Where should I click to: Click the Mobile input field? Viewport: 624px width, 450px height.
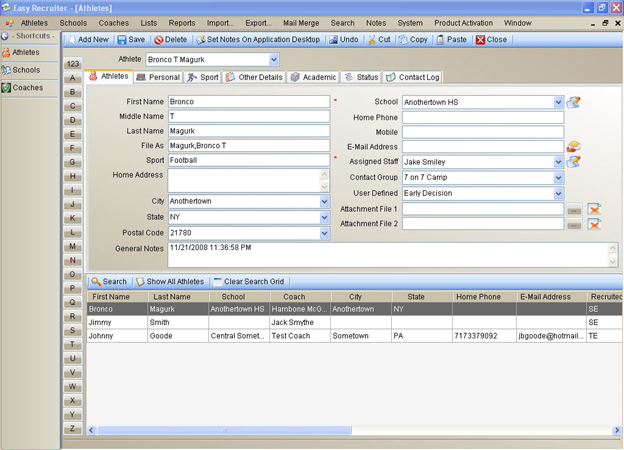483,132
